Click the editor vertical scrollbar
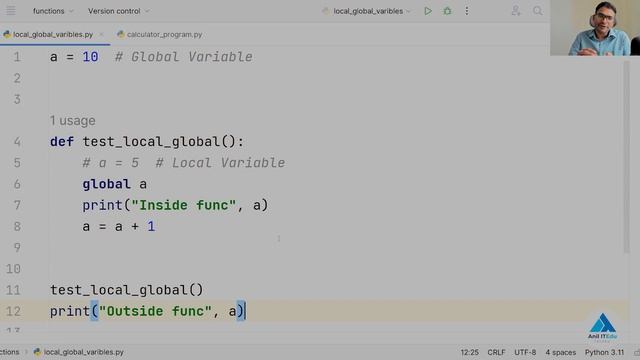Screen dimensions: 640x360 tap(627, 157)
